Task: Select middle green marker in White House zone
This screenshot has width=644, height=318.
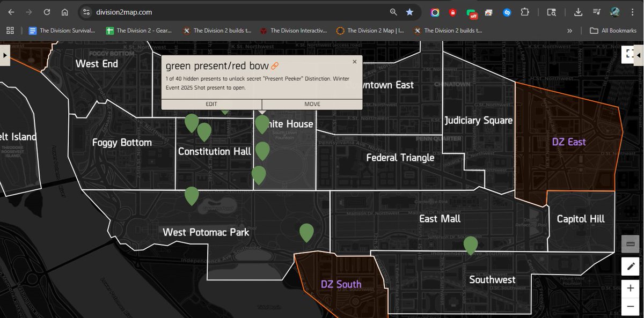Action: point(262,151)
